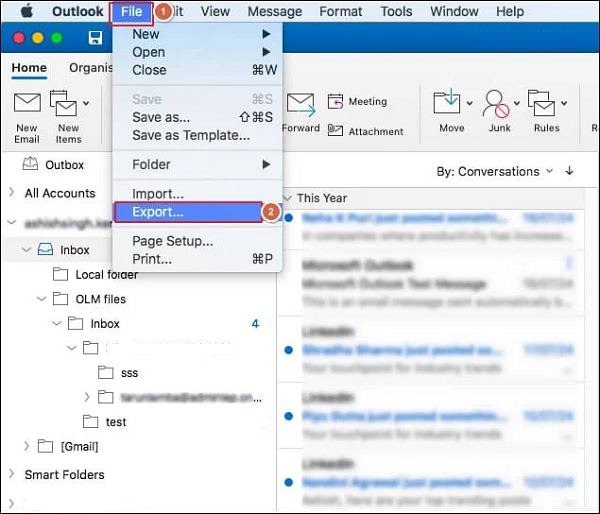Image resolution: width=600 pixels, height=514 pixels.
Task: Choose Save as Template... menu item
Action: pyautogui.click(x=198, y=135)
